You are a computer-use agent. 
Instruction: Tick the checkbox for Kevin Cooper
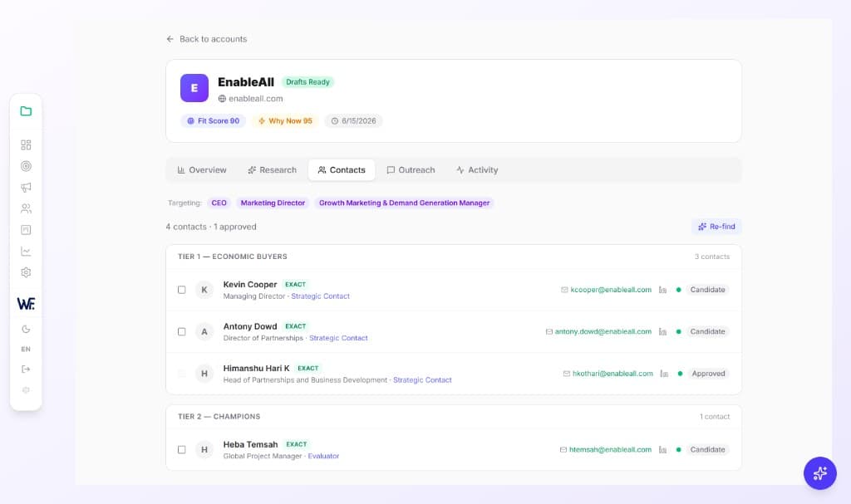[182, 290]
